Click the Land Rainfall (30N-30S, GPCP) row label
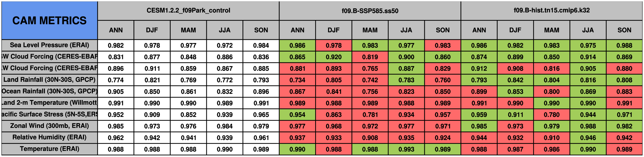 [x=49, y=80]
